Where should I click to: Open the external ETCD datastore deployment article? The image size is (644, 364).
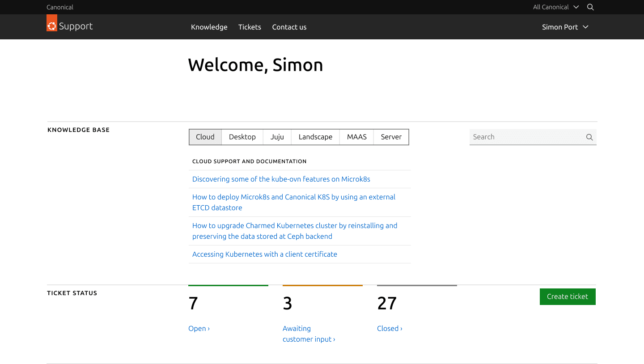[294, 202]
